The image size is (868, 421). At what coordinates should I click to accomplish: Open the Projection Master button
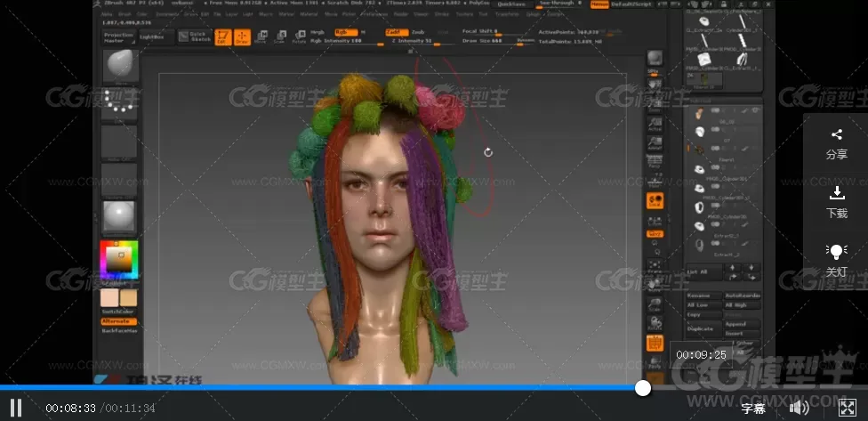pos(119,37)
